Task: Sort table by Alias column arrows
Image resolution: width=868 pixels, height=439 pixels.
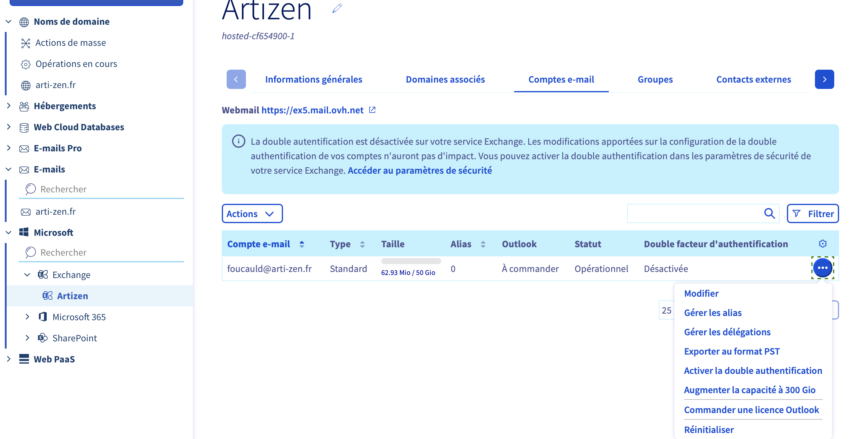Action: pyautogui.click(x=483, y=244)
